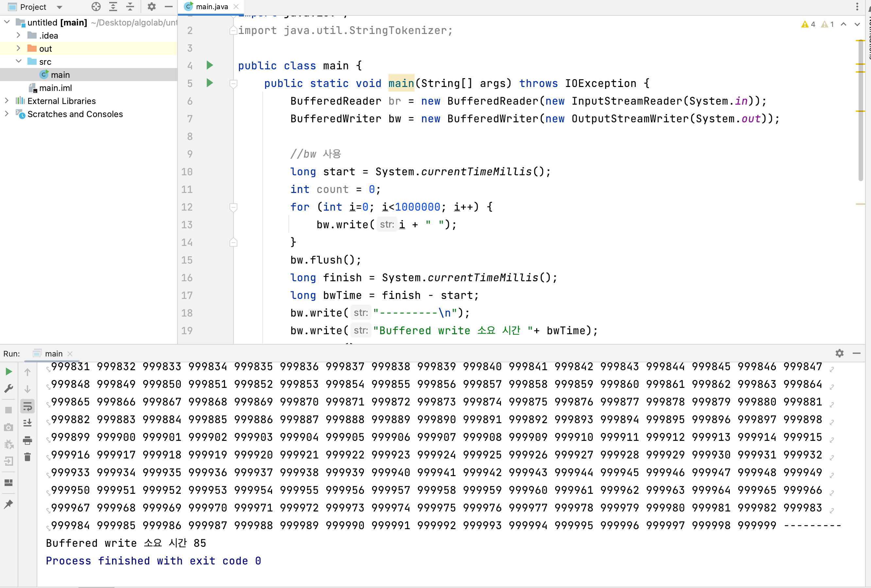
Task: Jump to next highlighted warning arrow
Action: point(857,24)
